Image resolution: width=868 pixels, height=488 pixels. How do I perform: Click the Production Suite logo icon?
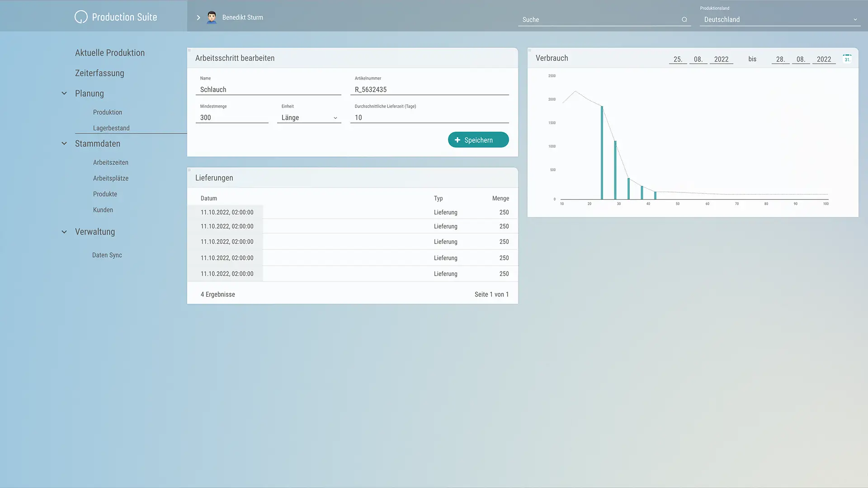coord(81,17)
